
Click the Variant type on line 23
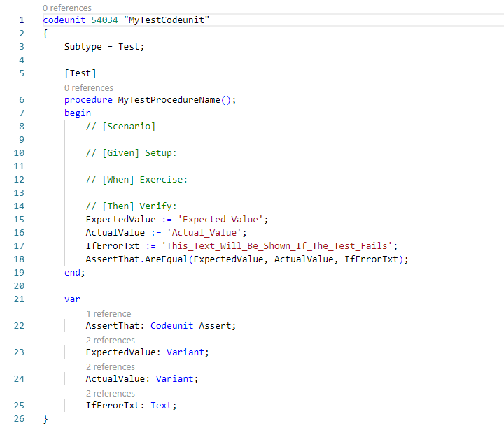coord(185,352)
